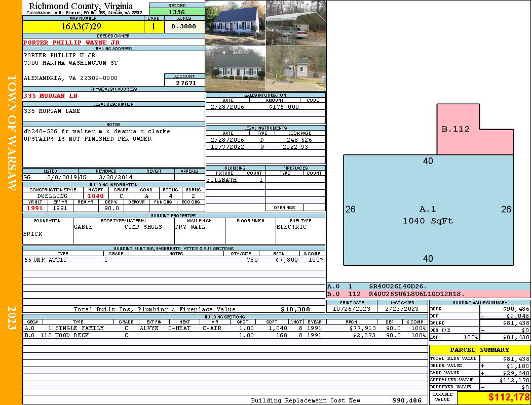The width and height of the screenshot is (532, 405).
Task: Select Richmond County, Virginia title
Action: coord(81,6)
